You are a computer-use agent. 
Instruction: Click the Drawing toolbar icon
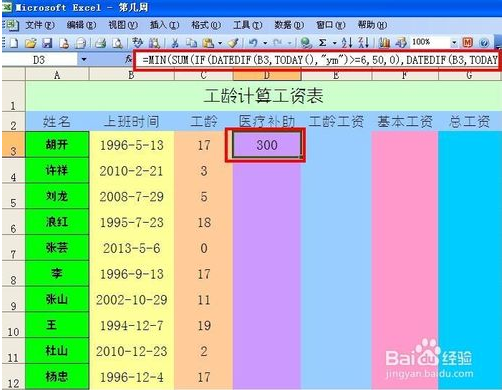click(401, 43)
